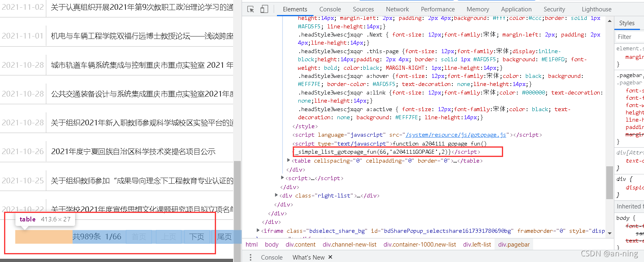Expand the collapsed script node

[283, 178]
